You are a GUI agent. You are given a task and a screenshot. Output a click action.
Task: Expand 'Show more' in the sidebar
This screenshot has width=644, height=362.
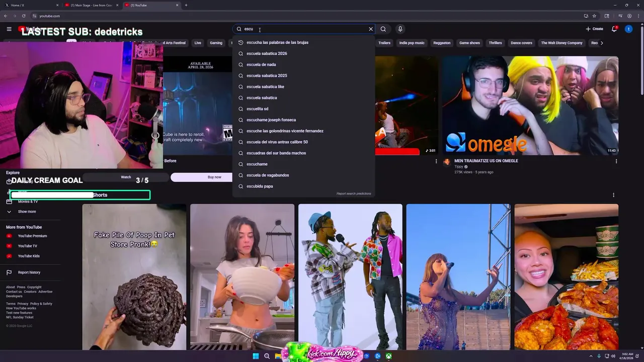(27, 212)
